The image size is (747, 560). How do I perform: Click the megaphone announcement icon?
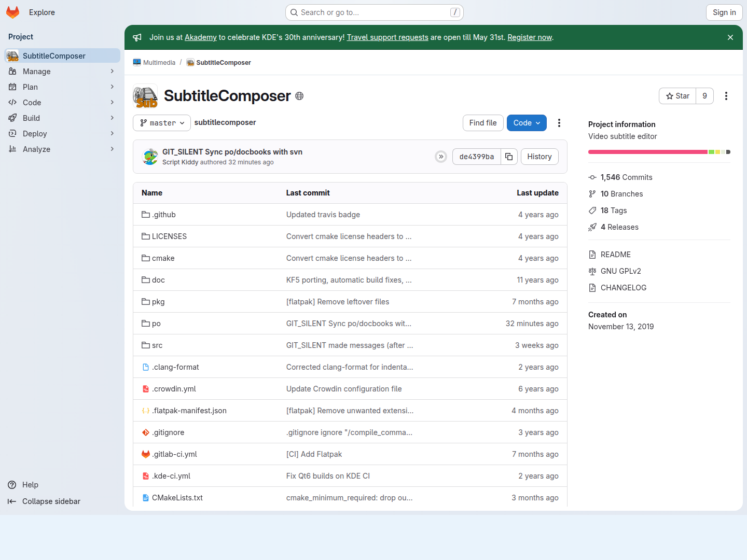(x=137, y=37)
